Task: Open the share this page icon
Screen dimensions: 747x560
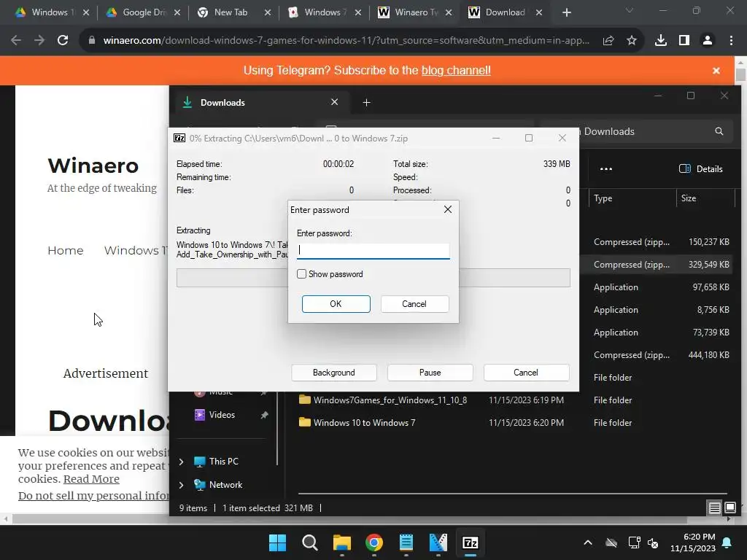Action: point(608,41)
